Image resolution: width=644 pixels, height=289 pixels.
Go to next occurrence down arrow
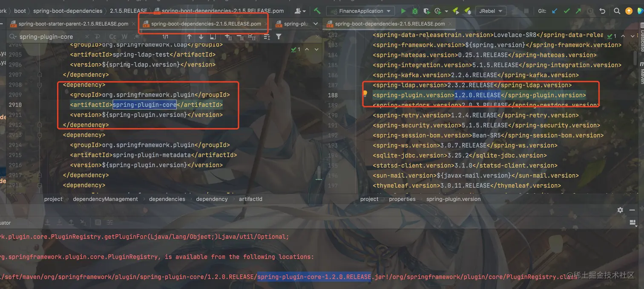coord(201,37)
